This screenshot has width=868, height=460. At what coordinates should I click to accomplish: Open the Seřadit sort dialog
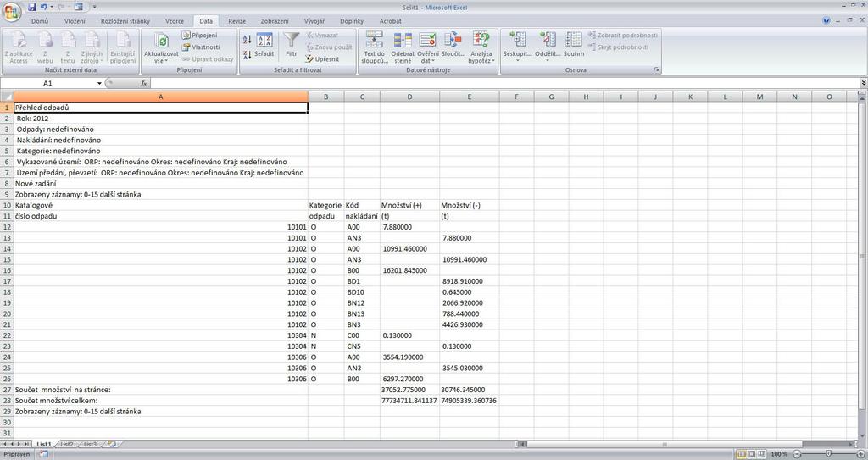pyautogui.click(x=264, y=46)
